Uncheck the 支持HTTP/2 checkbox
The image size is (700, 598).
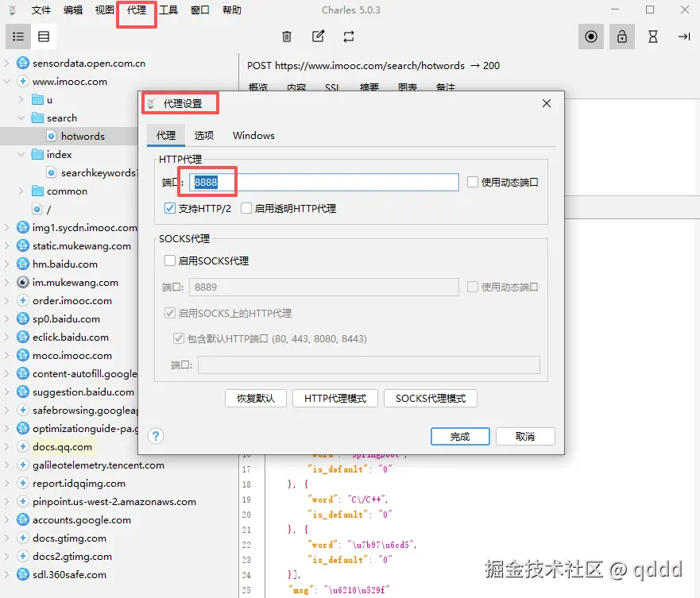(x=170, y=208)
